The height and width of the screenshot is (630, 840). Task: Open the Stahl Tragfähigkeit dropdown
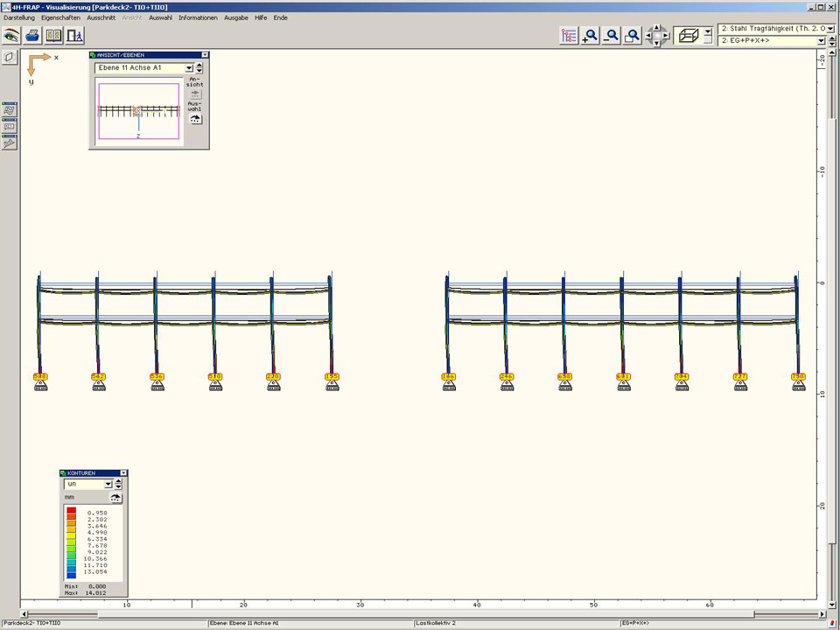(829, 29)
